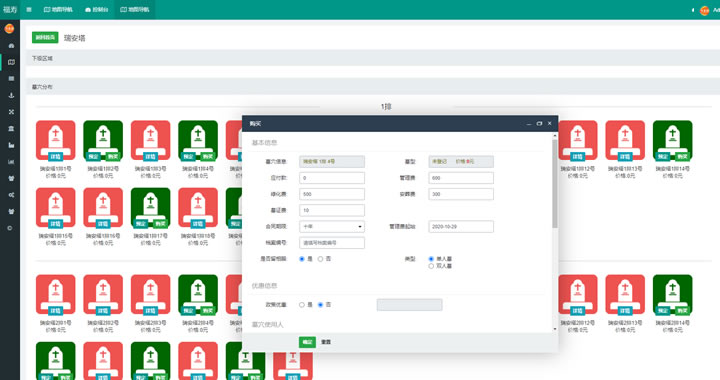Switch to the active 地图导航 tab
Screen dimensions: 720x380
pos(135,9)
